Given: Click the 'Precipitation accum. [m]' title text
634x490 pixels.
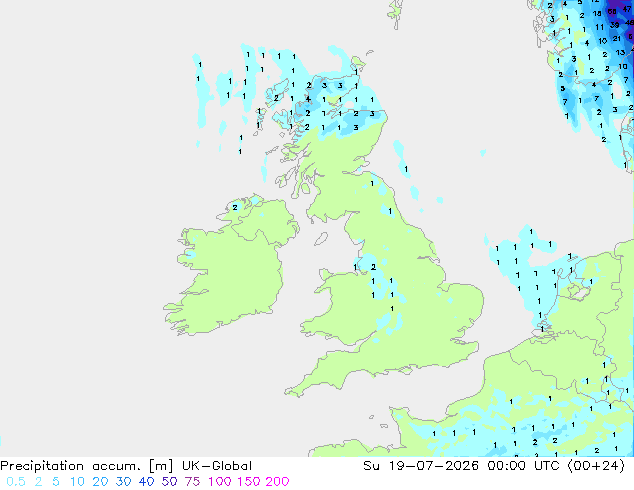Looking at the screenshot, I should [87, 466].
